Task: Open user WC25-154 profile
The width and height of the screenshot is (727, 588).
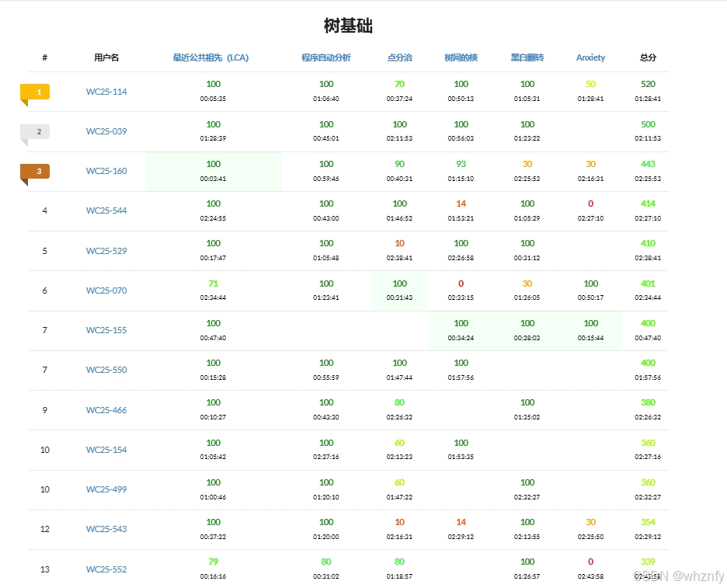Action: tap(106, 450)
